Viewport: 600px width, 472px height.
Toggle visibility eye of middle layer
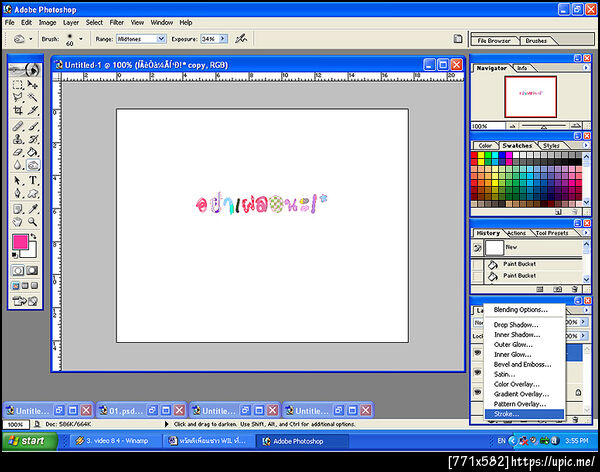(478, 372)
